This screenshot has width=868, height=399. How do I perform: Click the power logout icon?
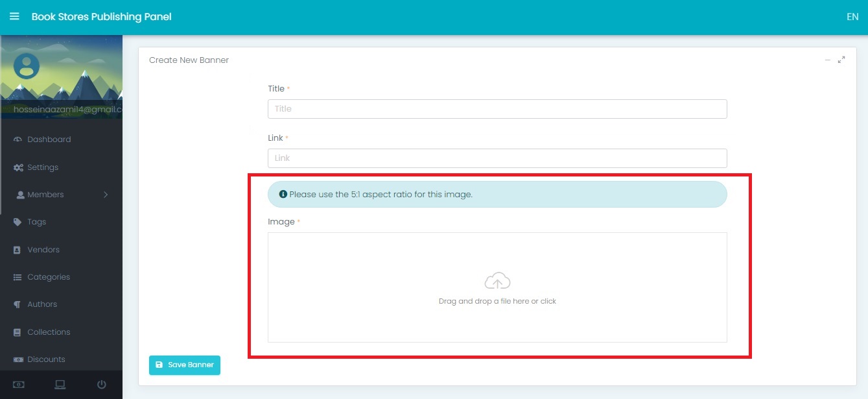[102, 385]
